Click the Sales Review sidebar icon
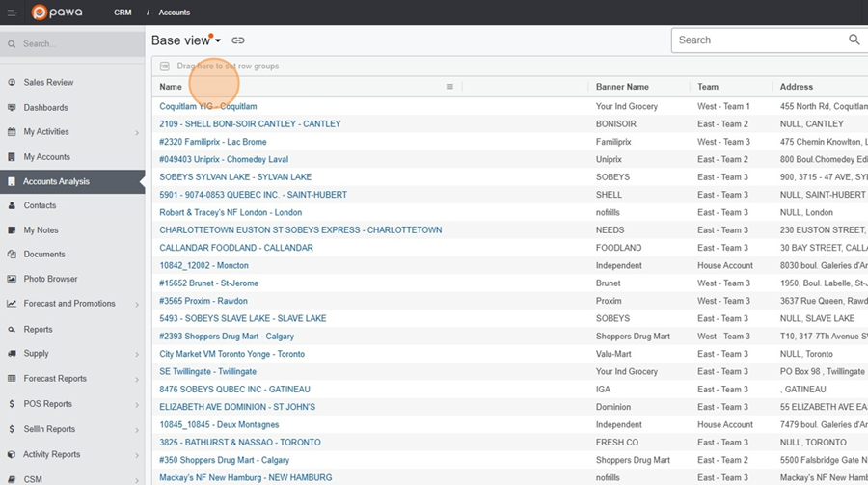The width and height of the screenshot is (868, 485). coord(12,82)
